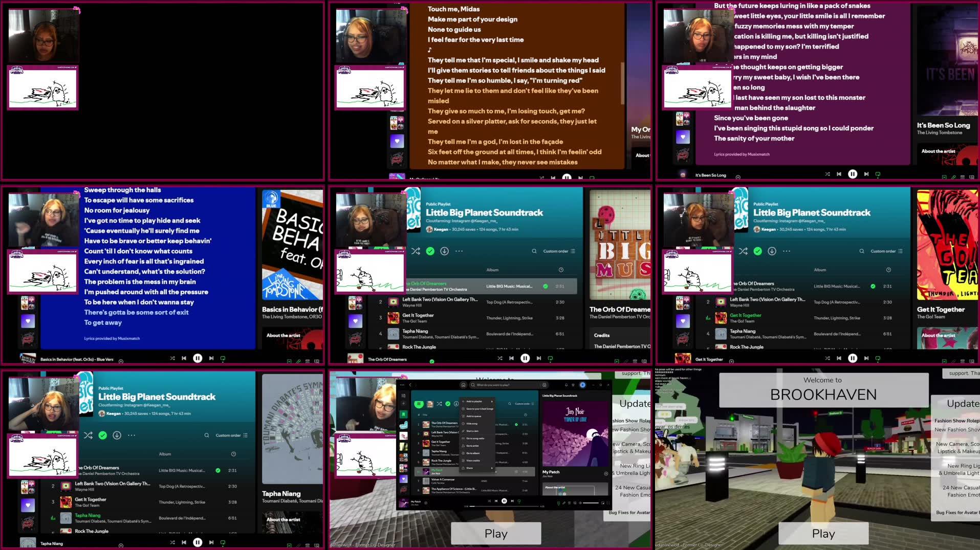Open Liked Songs purple heart in Midas lyrics frame

397,141
